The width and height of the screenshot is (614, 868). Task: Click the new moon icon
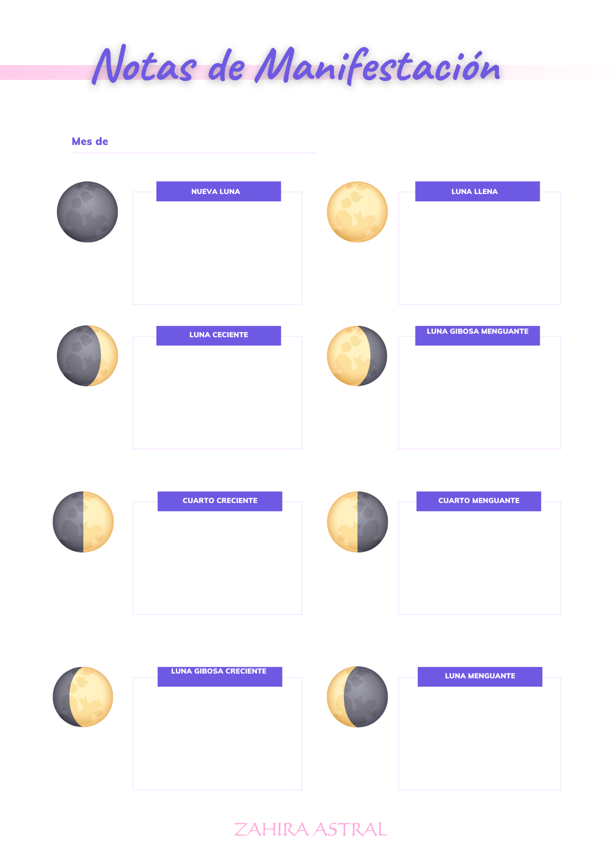click(x=87, y=212)
